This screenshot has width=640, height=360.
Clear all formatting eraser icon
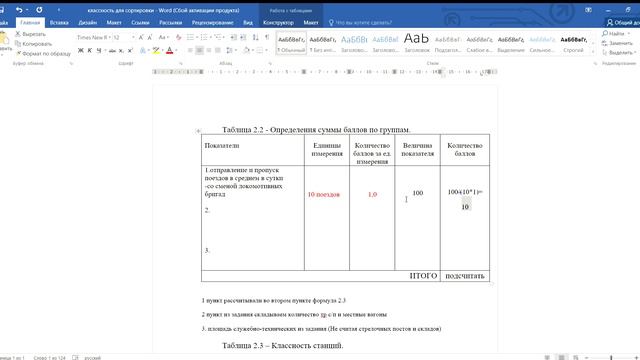pyautogui.click(x=178, y=37)
